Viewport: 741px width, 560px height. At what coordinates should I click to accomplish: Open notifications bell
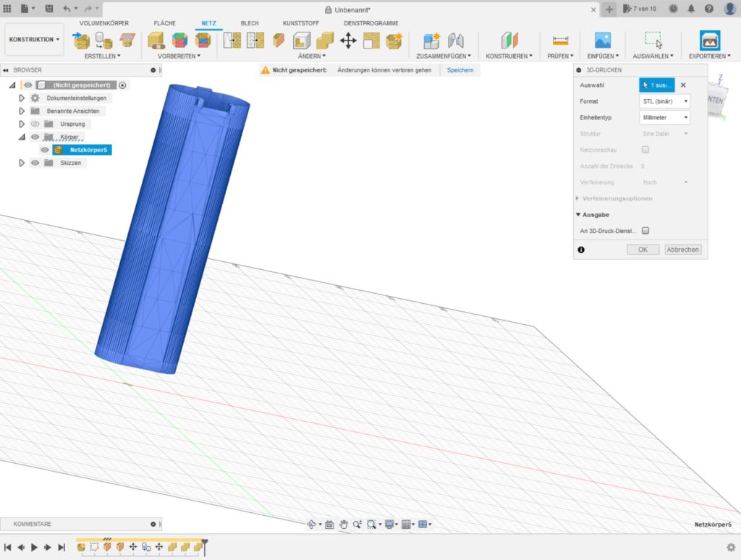click(x=691, y=9)
